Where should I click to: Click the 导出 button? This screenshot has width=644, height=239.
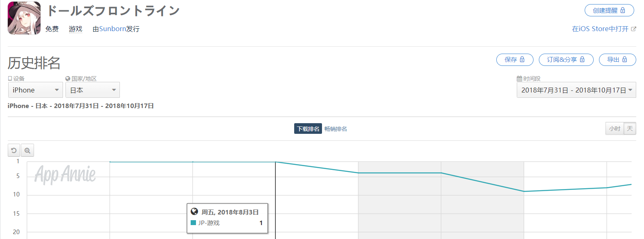coord(617,60)
